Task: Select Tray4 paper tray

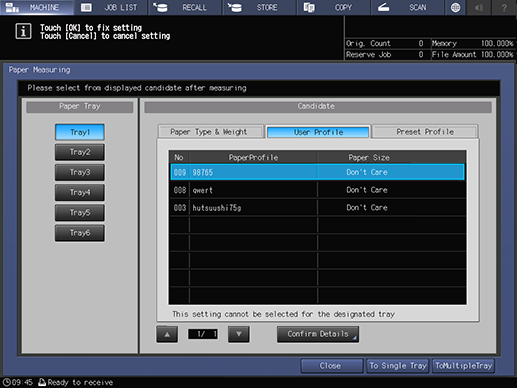Action: (80, 192)
